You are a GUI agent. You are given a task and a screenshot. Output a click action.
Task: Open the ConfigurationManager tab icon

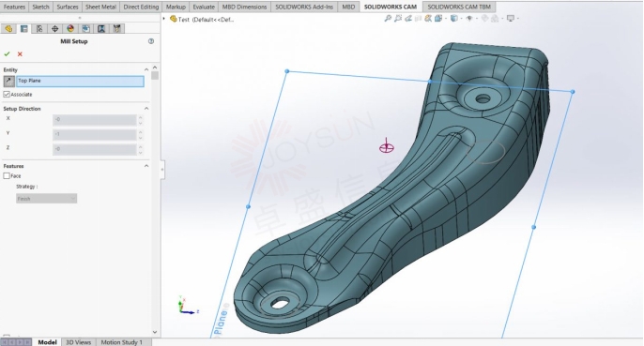click(x=39, y=28)
